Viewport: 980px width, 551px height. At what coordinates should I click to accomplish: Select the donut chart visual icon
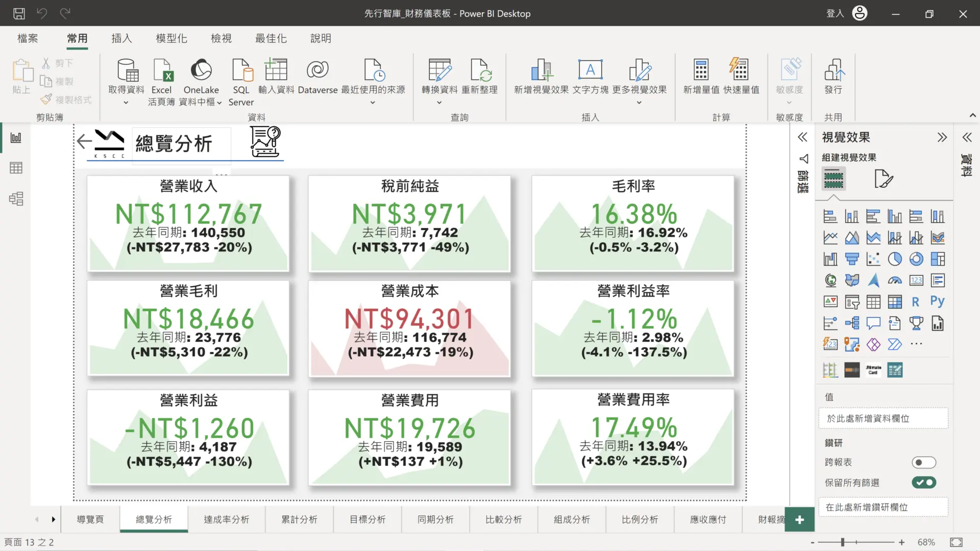click(x=916, y=259)
